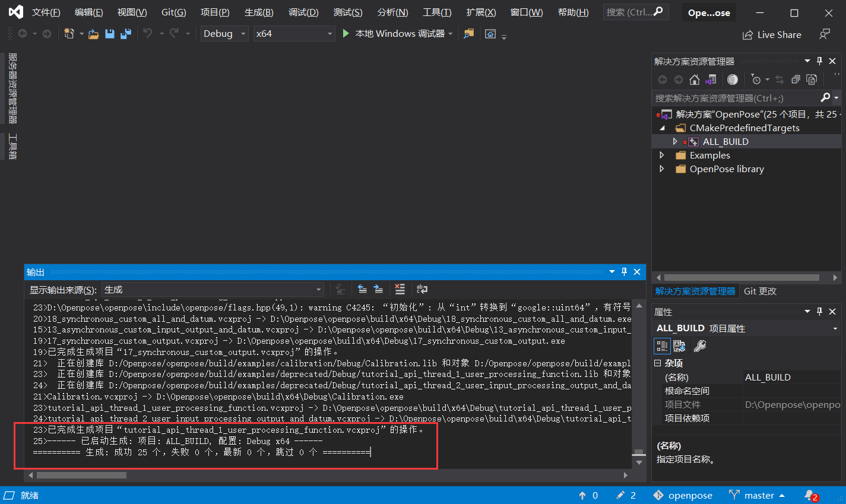Click the pending changes filter clock icon
This screenshot has width=846, height=504.
756,80
